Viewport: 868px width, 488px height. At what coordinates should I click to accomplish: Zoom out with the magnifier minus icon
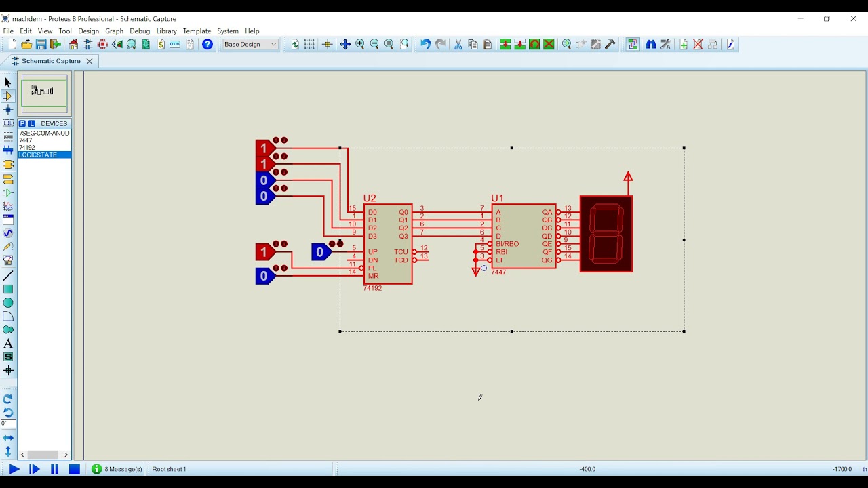374,45
